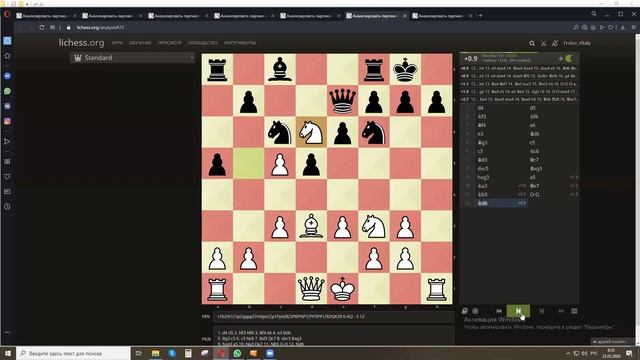
Task: Click the FEN input field
Action: coord(333,316)
